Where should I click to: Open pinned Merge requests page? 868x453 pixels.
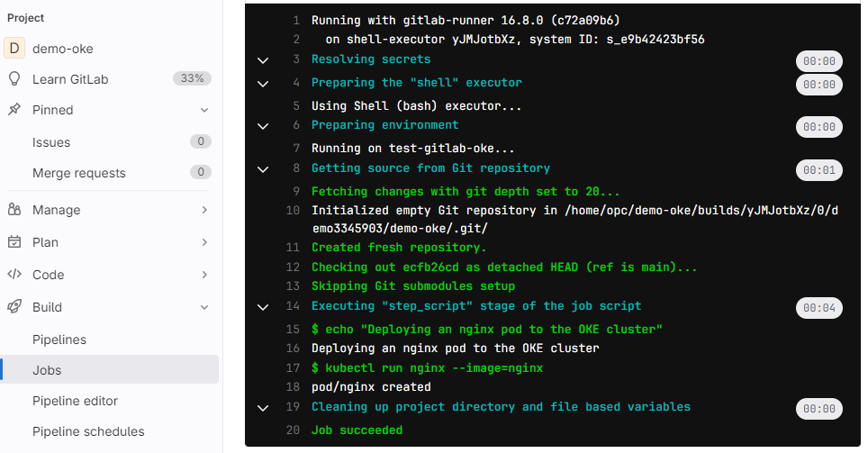79,173
